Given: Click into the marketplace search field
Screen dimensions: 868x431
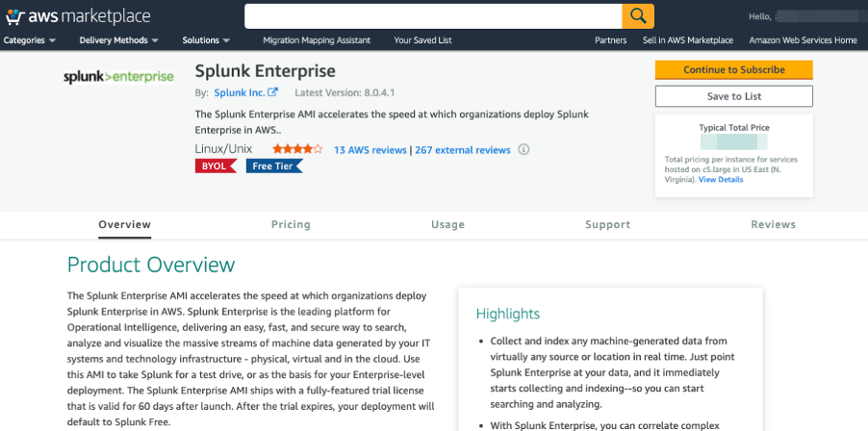Looking at the screenshot, I should pyautogui.click(x=433, y=16).
